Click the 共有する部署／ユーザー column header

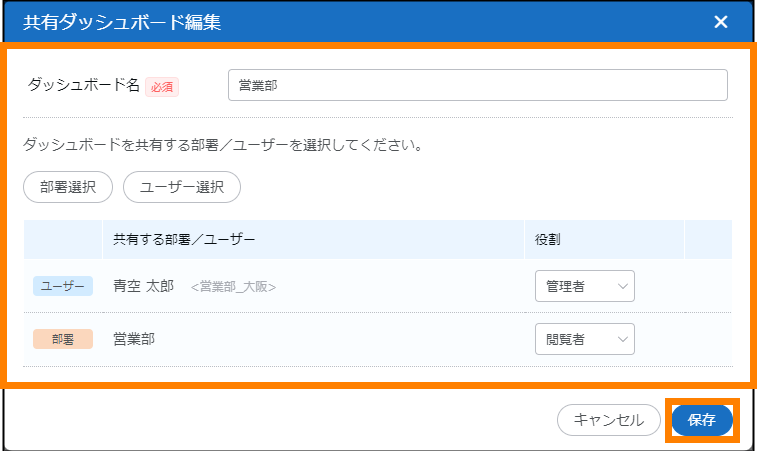[184, 240]
